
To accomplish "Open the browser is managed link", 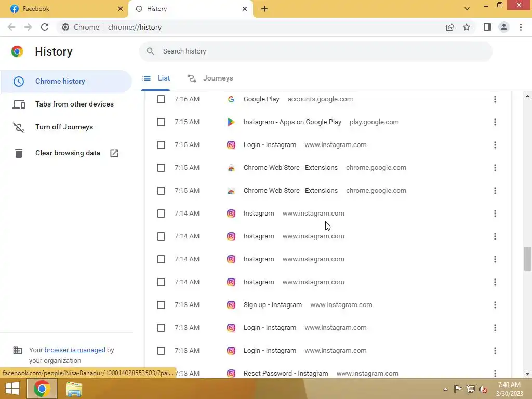I will pos(75,350).
